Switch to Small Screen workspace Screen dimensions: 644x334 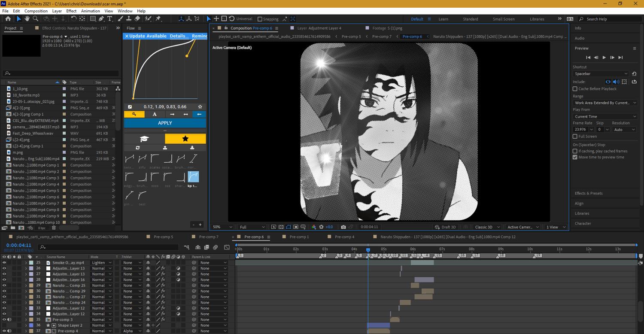504,19
